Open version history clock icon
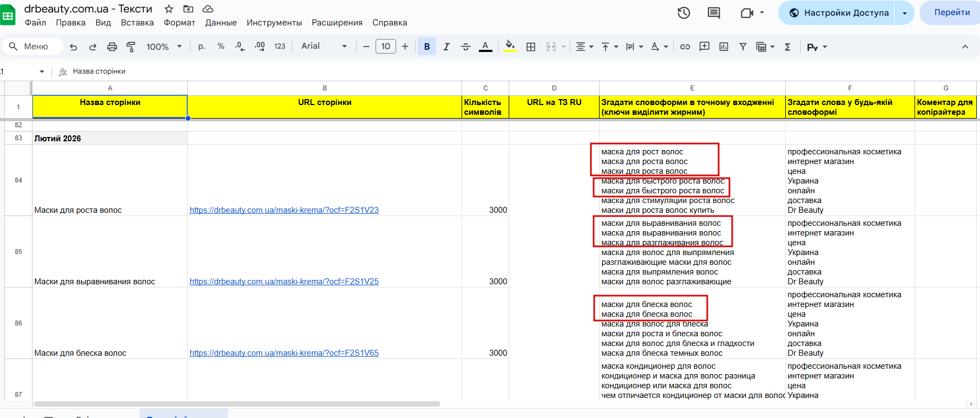This screenshot has height=418, width=980. tap(683, 13)
